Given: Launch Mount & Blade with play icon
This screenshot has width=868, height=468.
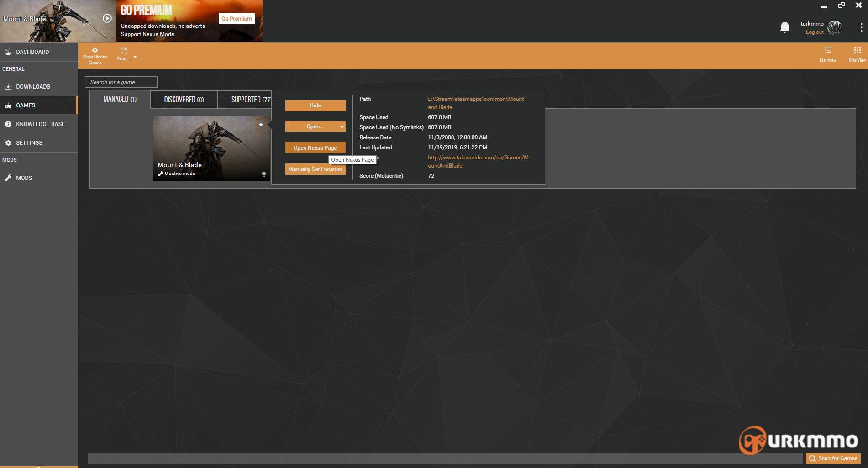Looking at the screenshot, I should tap(107, 18).
